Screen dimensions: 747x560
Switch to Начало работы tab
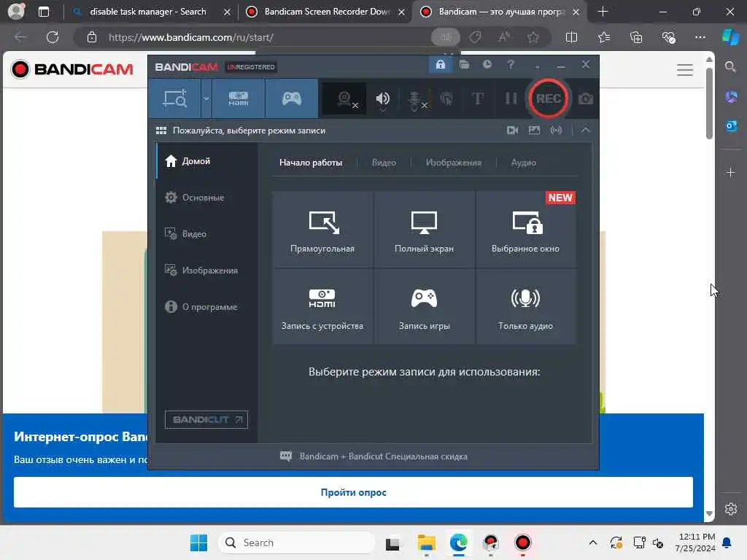click(x=311, y=163)
